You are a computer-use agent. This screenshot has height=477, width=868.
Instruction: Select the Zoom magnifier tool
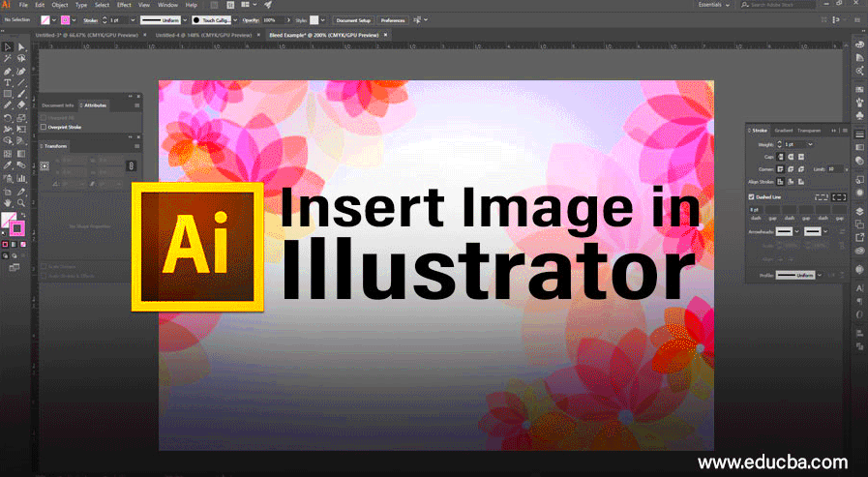(21, 203)
